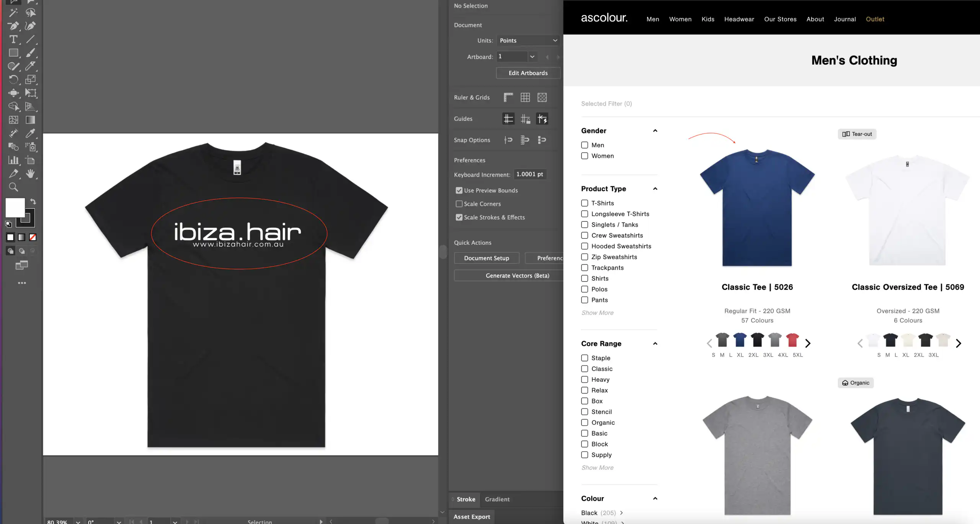Click the white Fill color swatch
This screenshot has width=980, height=524.
click(x=15, y=208)
